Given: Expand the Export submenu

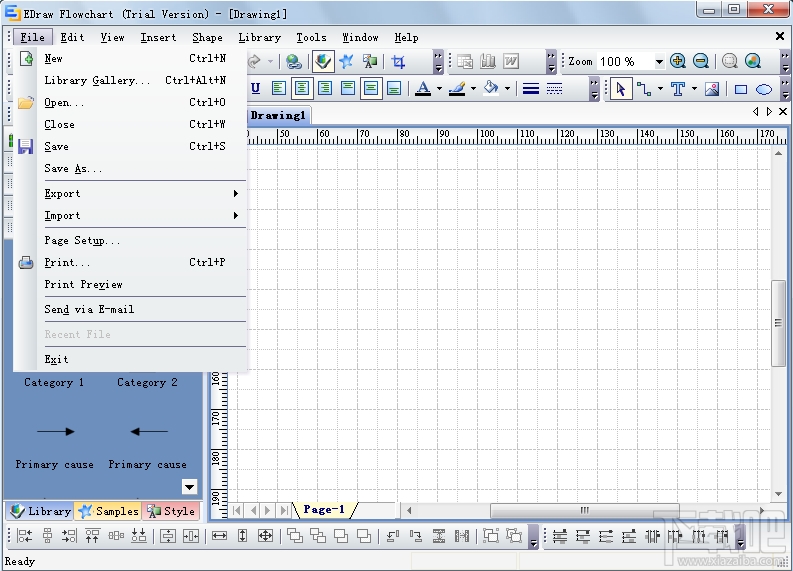Looking at the screenshot, I should (x=132, y=193).
